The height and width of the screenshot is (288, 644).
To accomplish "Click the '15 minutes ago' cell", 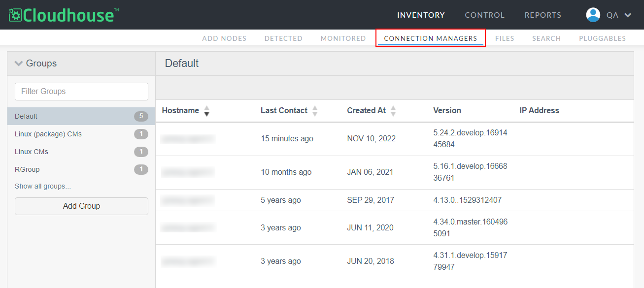I will 287,139.
